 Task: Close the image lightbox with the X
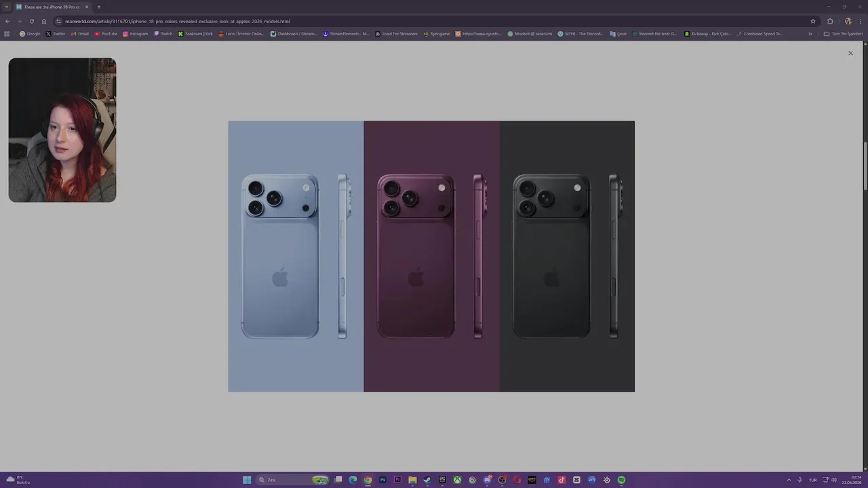pos(850,53)
